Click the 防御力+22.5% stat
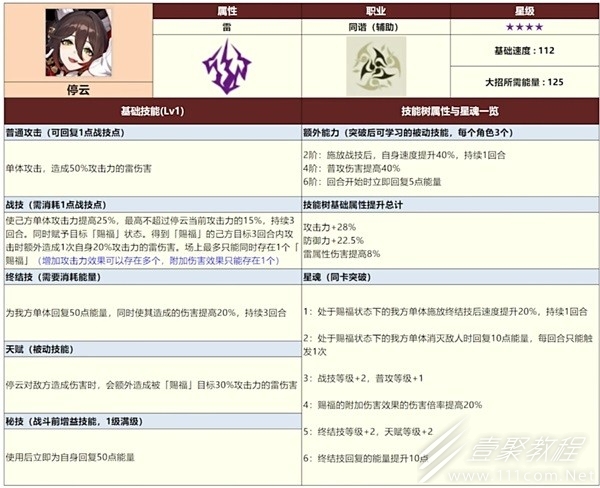 coord(333,240)
